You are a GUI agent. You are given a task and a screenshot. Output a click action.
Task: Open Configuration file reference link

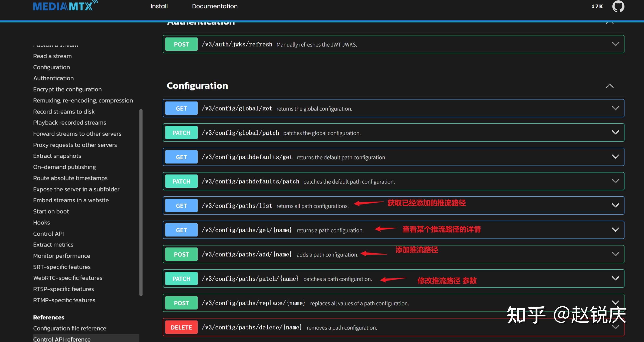coord(69,328)
